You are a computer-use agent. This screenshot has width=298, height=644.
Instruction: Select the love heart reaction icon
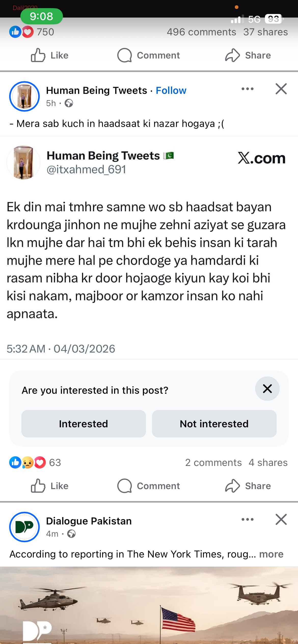point(28,32)
